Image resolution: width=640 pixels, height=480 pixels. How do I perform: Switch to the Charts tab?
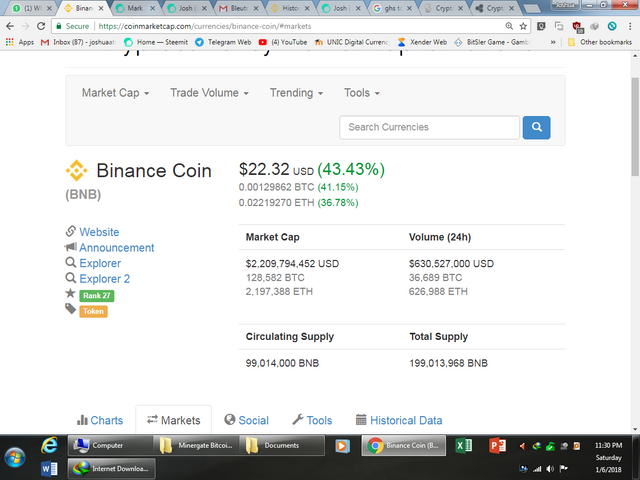click(100, 420)
